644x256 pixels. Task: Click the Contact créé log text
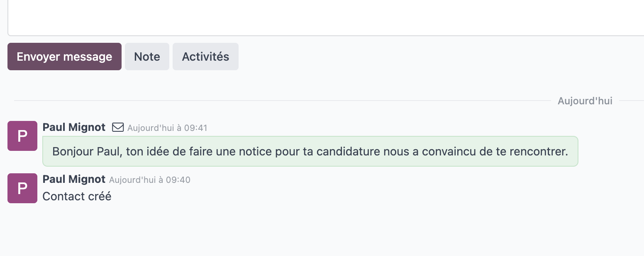tap(77, 196)
